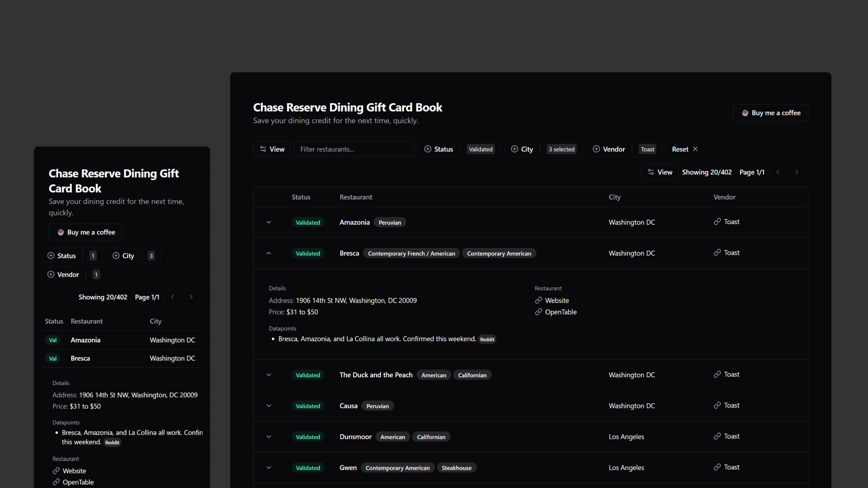Click OpenTable link icon in main panel
This screenshot has width=868, height=488.
(538, 312)
